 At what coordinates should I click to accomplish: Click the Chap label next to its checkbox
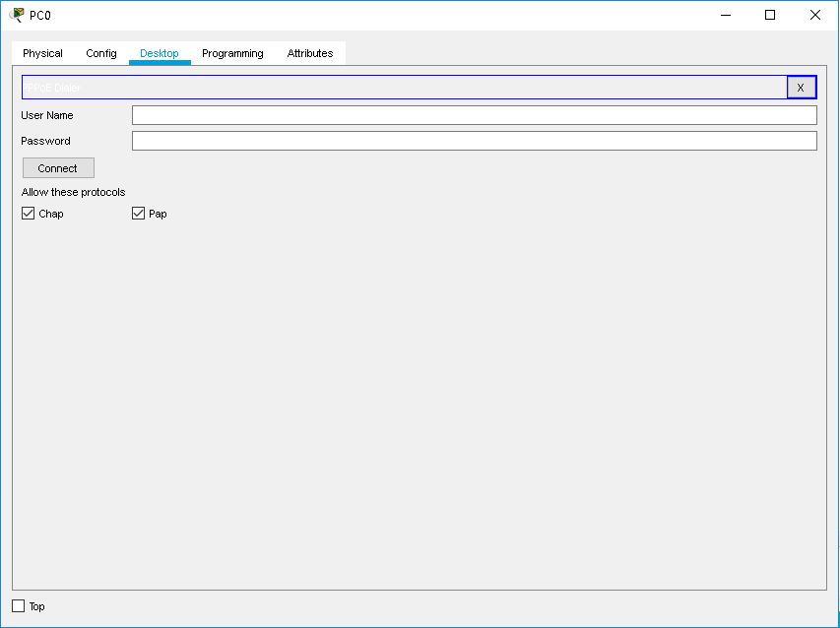(49, 213)
